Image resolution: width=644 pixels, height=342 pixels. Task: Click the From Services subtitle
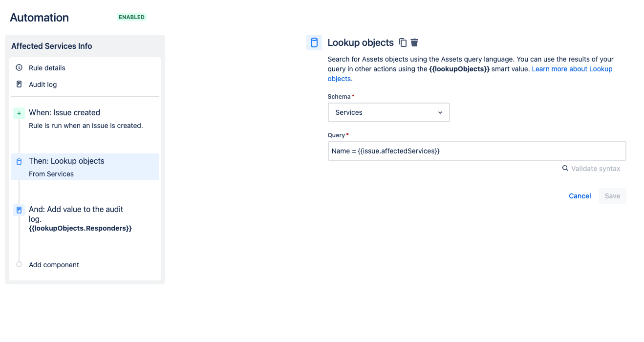51,174
